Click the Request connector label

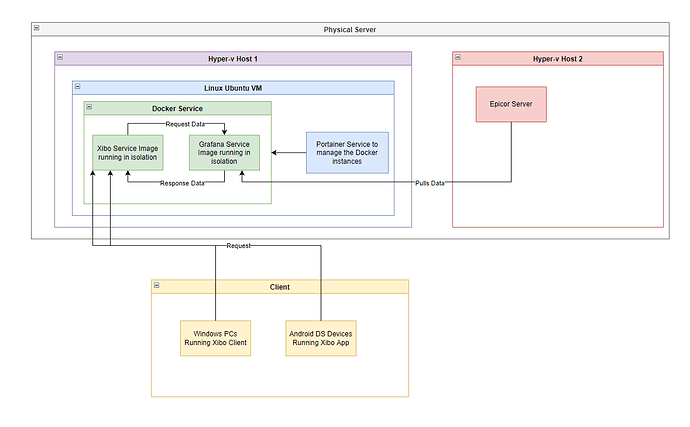[239, 246]
